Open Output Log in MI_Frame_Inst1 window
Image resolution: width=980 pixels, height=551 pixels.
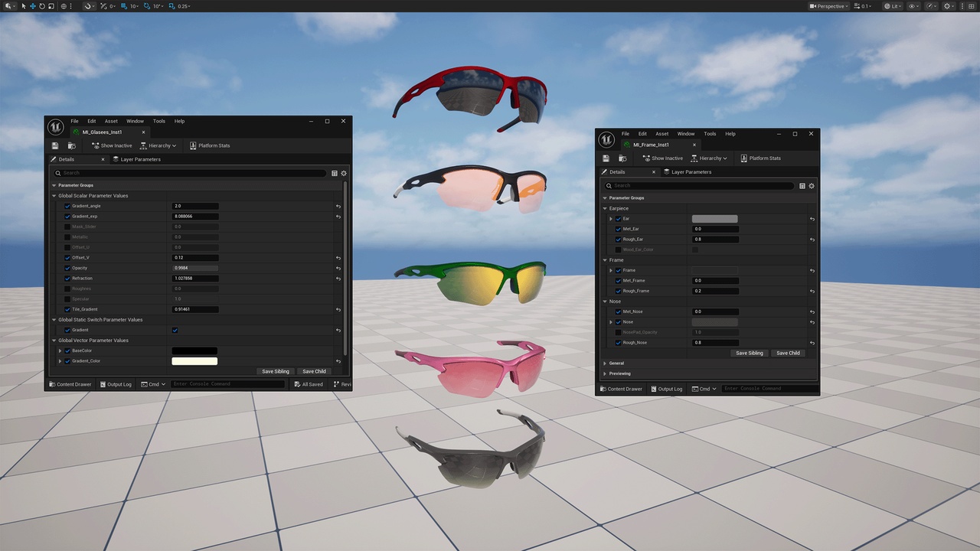666,389
